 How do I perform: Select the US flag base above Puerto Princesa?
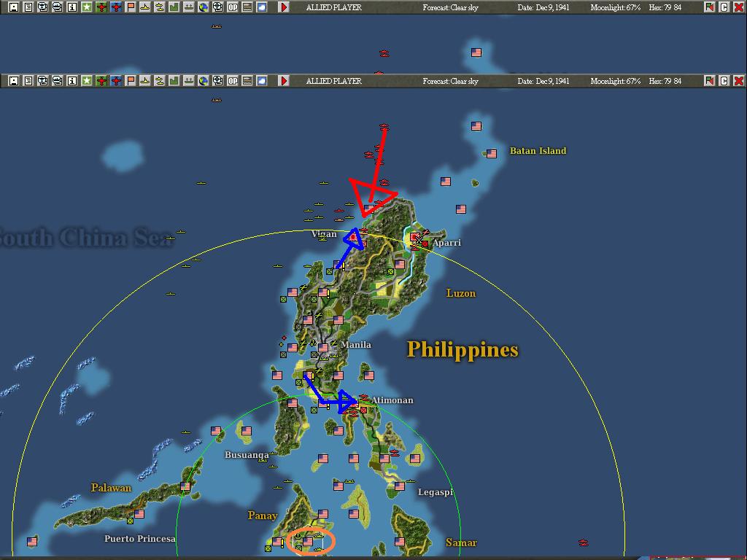coord(139,514)
